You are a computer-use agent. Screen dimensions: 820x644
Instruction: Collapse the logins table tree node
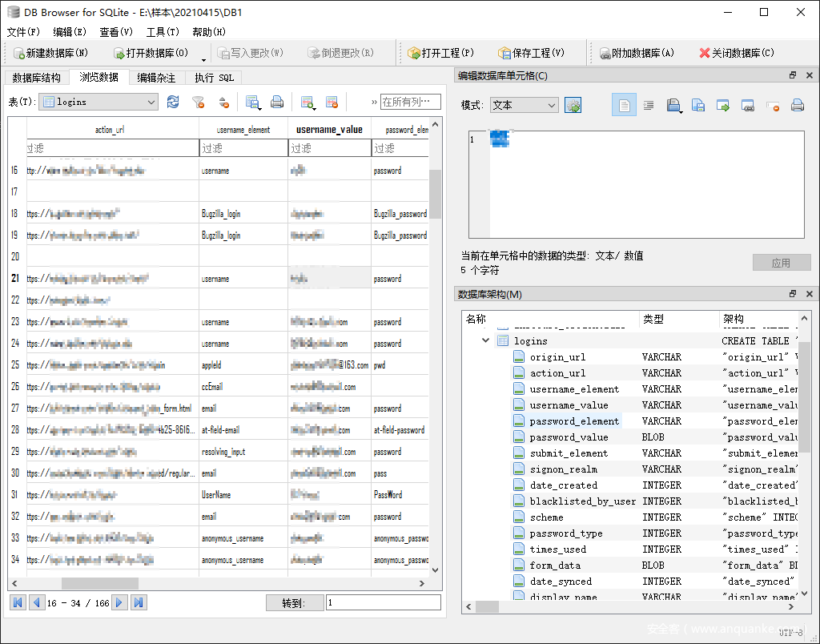point(485,340)
